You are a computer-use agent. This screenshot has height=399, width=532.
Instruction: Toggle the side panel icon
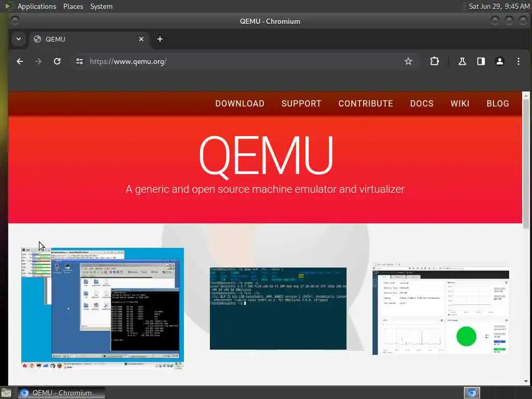481,61
